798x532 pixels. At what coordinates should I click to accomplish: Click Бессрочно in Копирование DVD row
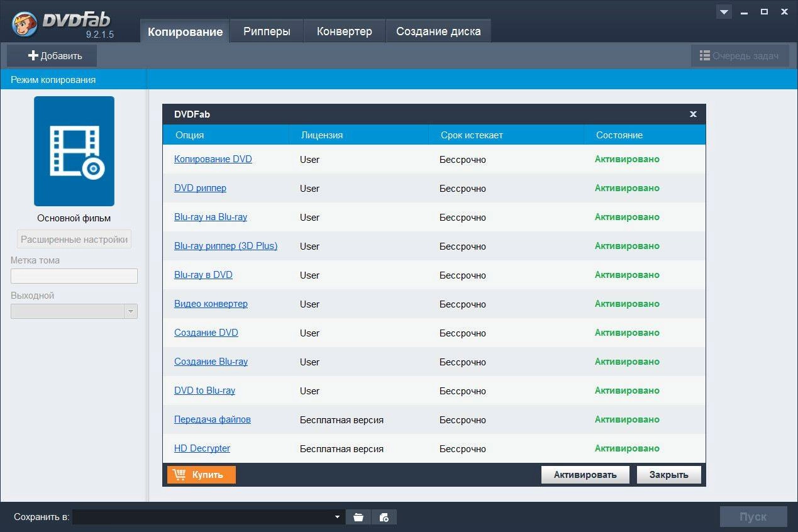coord(463,160)
